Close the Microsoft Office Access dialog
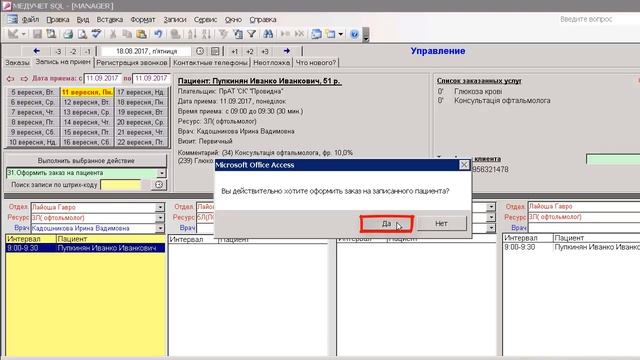The height and width of the screenshot is (360, 640). tap(464, 164)
